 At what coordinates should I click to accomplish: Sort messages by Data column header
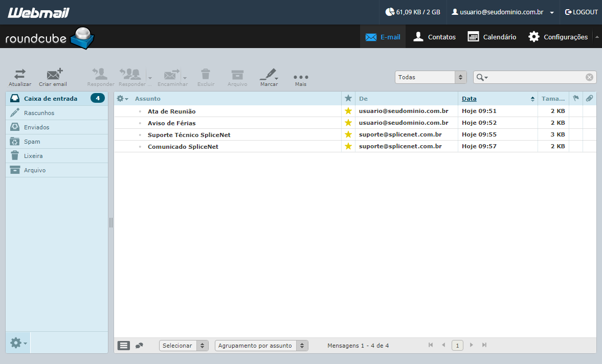click(469, 99)
